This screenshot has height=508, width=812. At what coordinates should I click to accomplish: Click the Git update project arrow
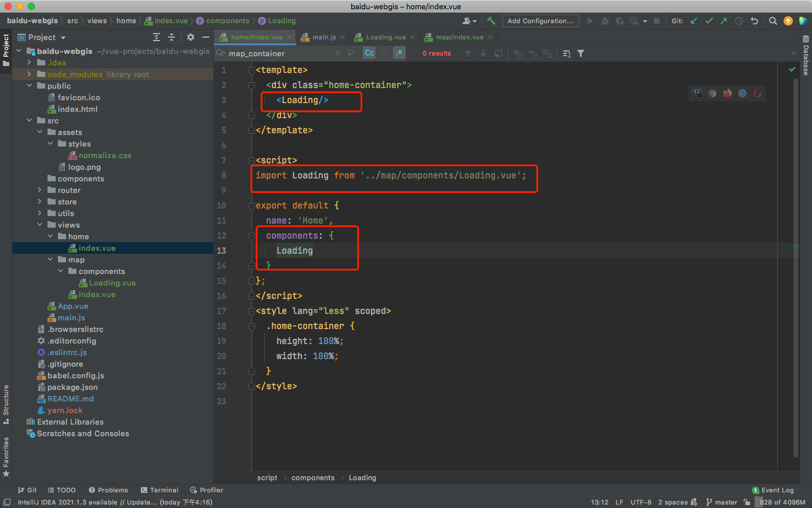coord(694,21)
